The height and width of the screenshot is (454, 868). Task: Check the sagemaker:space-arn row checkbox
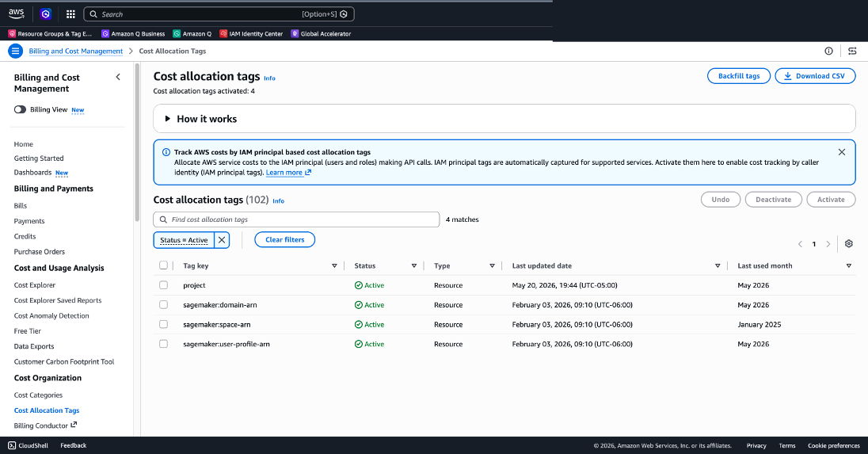(163, 324)
